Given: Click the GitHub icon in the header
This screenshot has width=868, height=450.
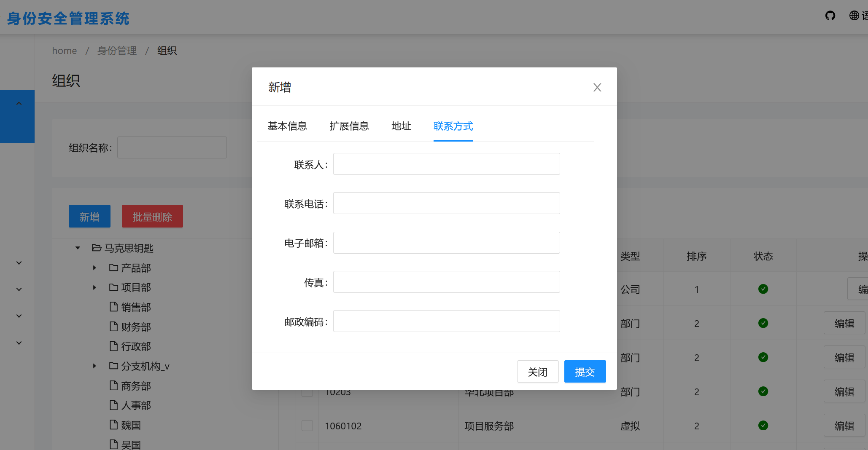Looking at the screenshot, I should point(830,16).
